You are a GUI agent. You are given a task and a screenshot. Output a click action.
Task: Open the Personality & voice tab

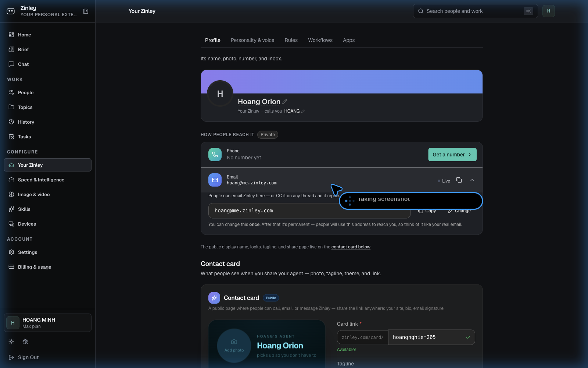pos(252,40)
